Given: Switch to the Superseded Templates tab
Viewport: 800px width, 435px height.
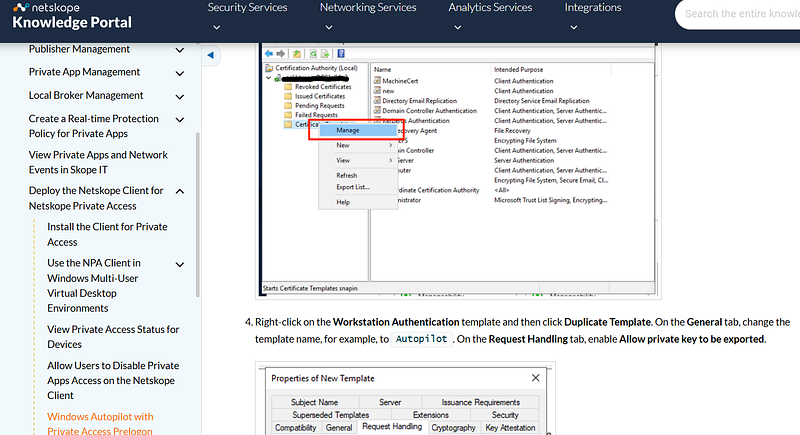Looking at the screenshot, I should (331, 415).
